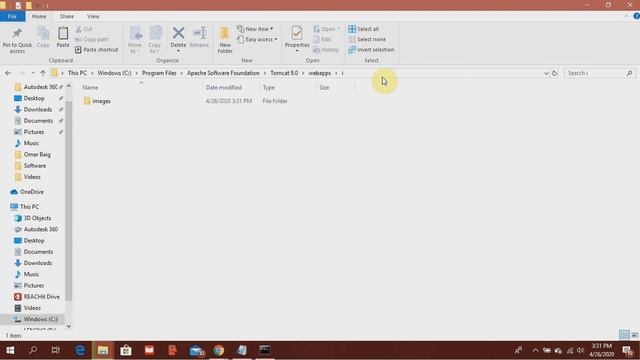Screen dimensions: 640x360
Task: Open Task View on taskbar
Action: pyautogui.click(x=56, y=350)
